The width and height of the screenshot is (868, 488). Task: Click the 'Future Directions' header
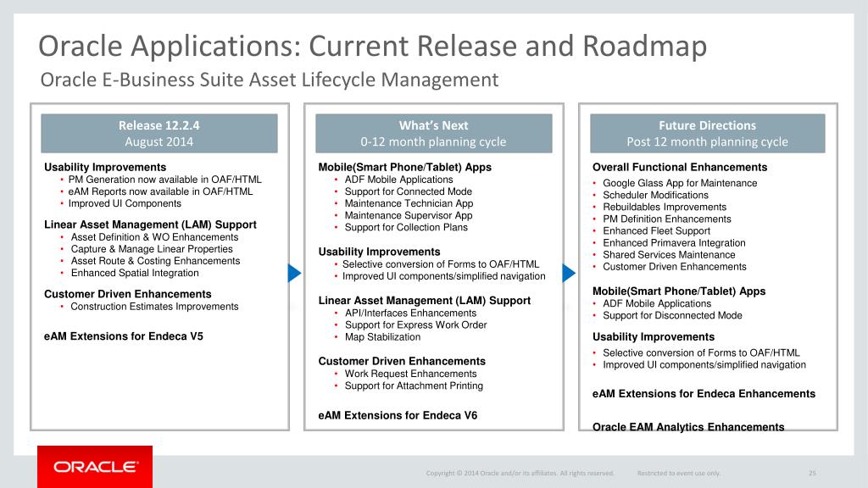coord(707,125)
